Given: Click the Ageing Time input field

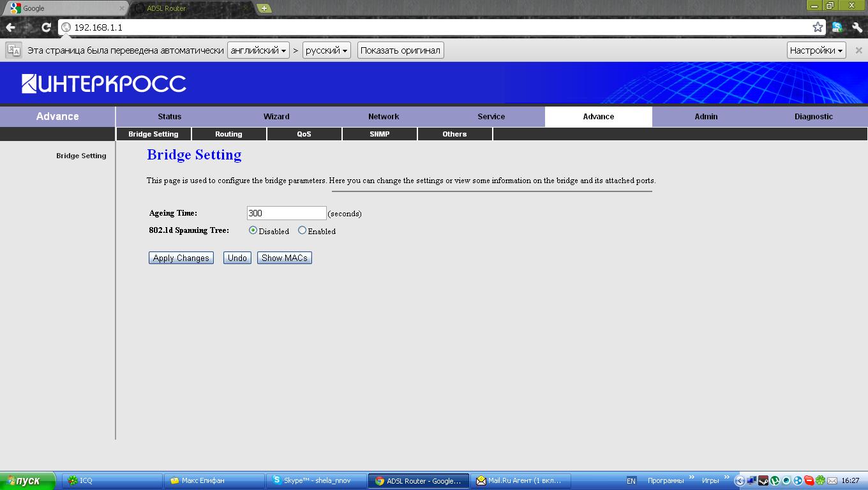Looking at the screenshot, I should pyautogui.click(x=286, y=213).
